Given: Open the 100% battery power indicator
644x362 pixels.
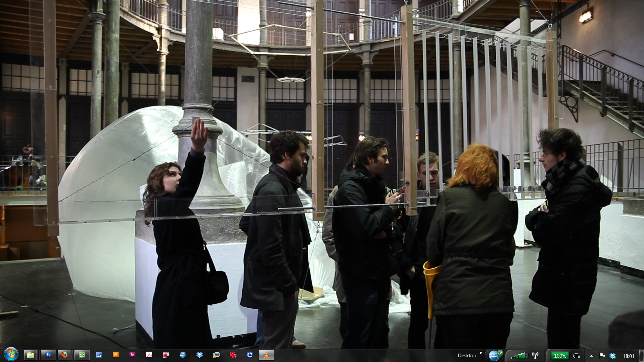Looking at the screenshot, I should 560,356.
